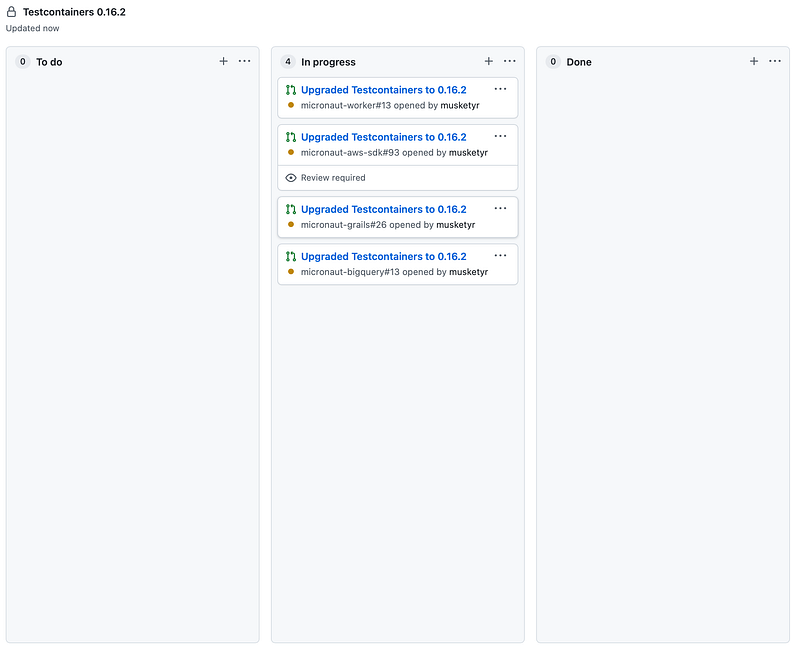Click the musketyr author on micronaut-aws-sdk#93 card
The width and height of the screenshot is (800, 653).
[468, 153]
